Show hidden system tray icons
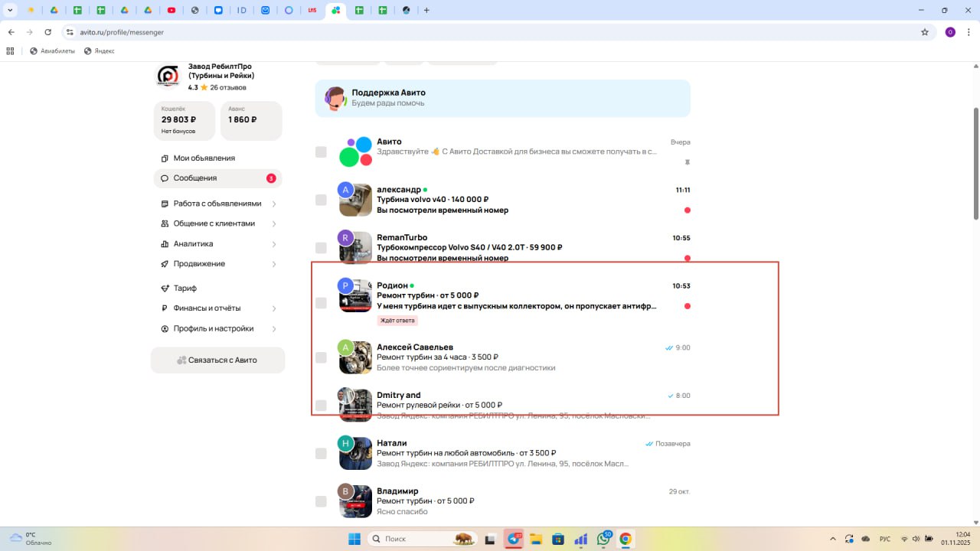The width and height of the screenshot is (980, 551). tap(832, 539)
